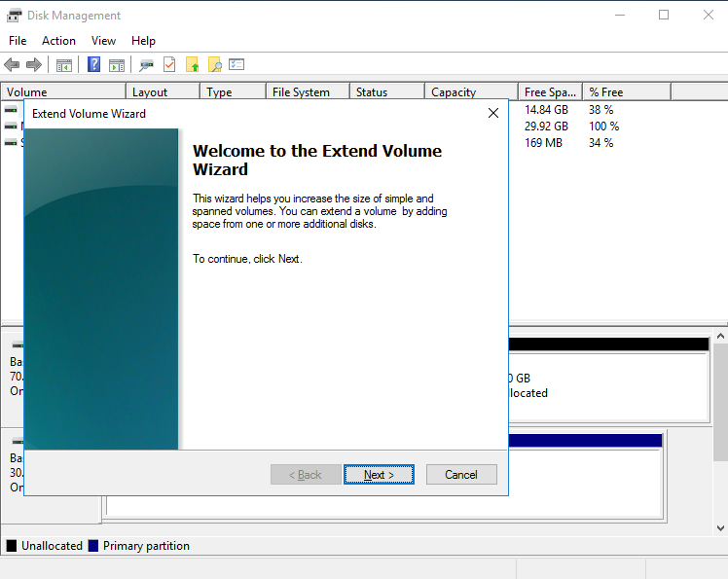Image resolution: width=728 pixels, height=579 pixels.
Task: Click Next in the Extend Volume Wizard
Action: click(379, 475)
